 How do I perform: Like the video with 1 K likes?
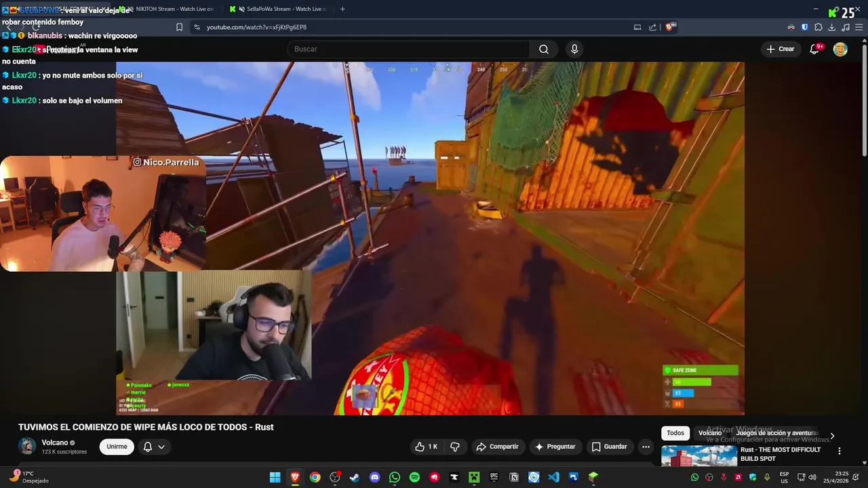coord(427,447)
